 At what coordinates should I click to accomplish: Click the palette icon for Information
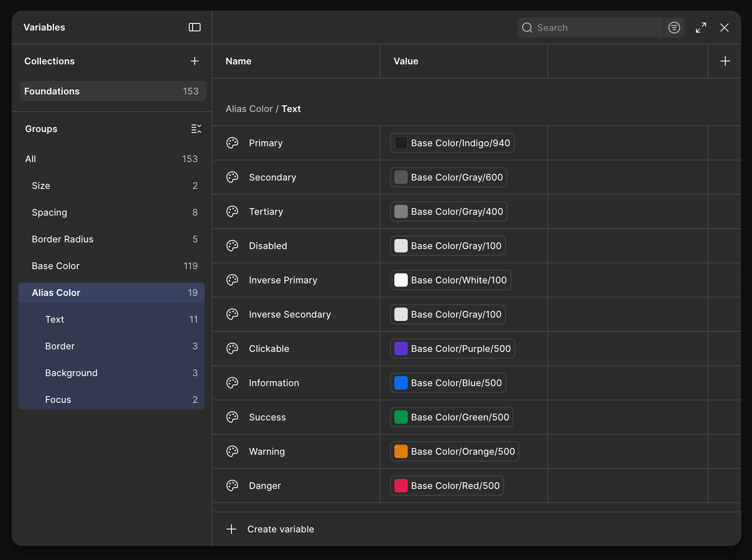(232, 383)
